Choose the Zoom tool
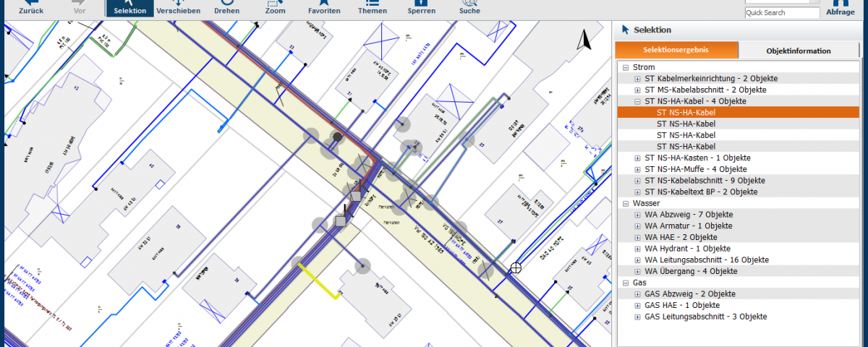This screenshot has width=868, height=347. pyautogui.click(x=275, y=7)
